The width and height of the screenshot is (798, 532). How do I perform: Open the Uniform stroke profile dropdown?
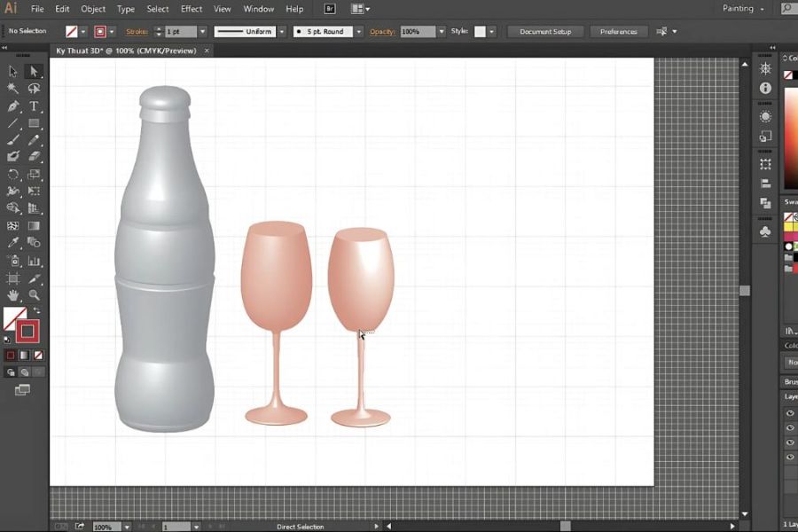[x=282, y=32]
